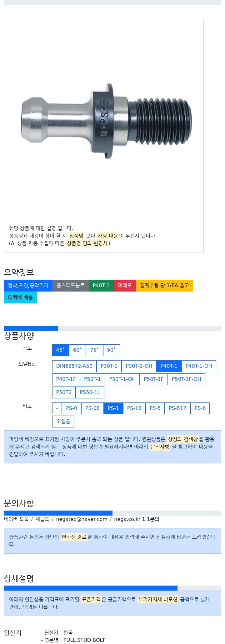Choose the 90˚ angle option
Image resolution: width=225 pixels, height=644 pixels.
pyautogui.click(x=112, y=350)
